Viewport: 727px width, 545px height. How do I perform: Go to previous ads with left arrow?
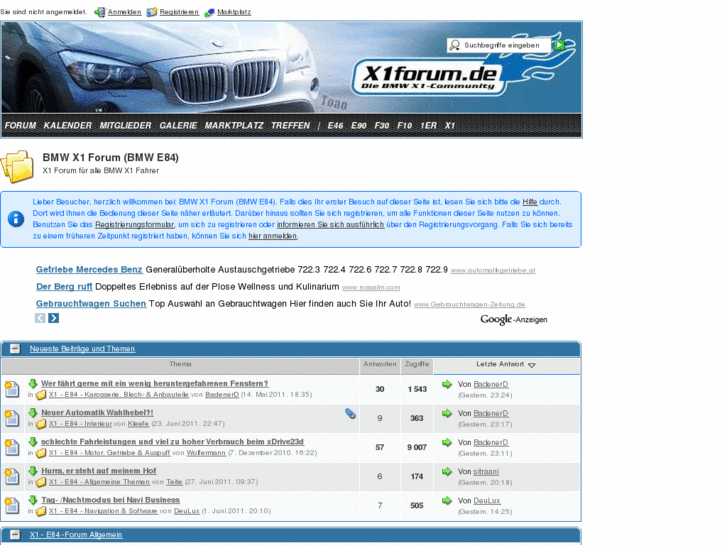[x=40, y=318]
